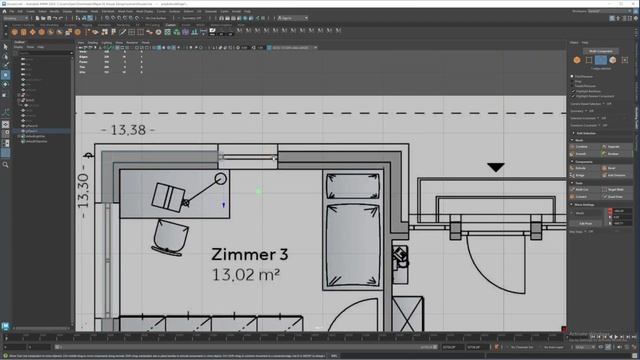
Task: Open the Symmetry dropdown in Modeling Toolkit
Action: (x=590, y=111)
